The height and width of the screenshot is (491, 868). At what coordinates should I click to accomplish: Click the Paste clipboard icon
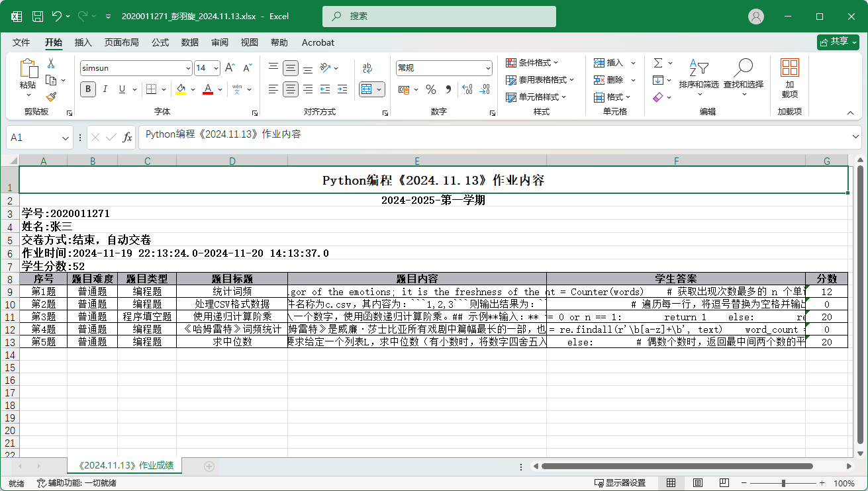[x=28, y=69]
